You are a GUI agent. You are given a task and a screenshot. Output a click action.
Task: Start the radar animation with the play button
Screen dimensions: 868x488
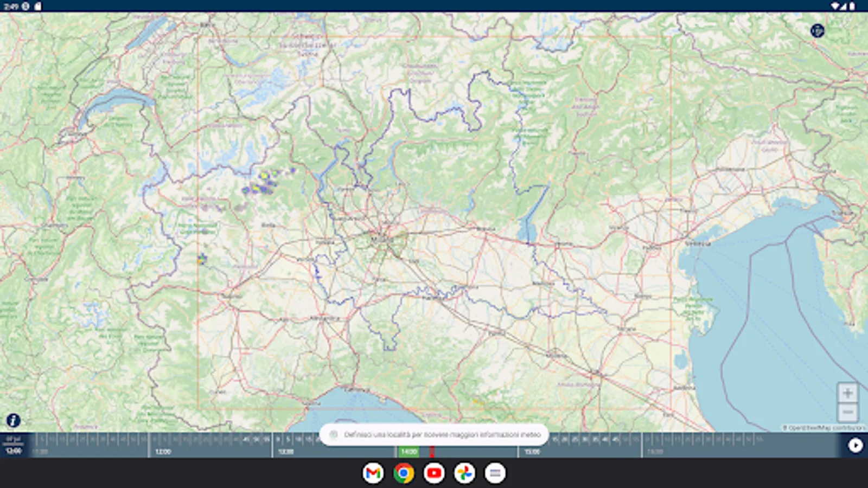[x=855, y=445]
